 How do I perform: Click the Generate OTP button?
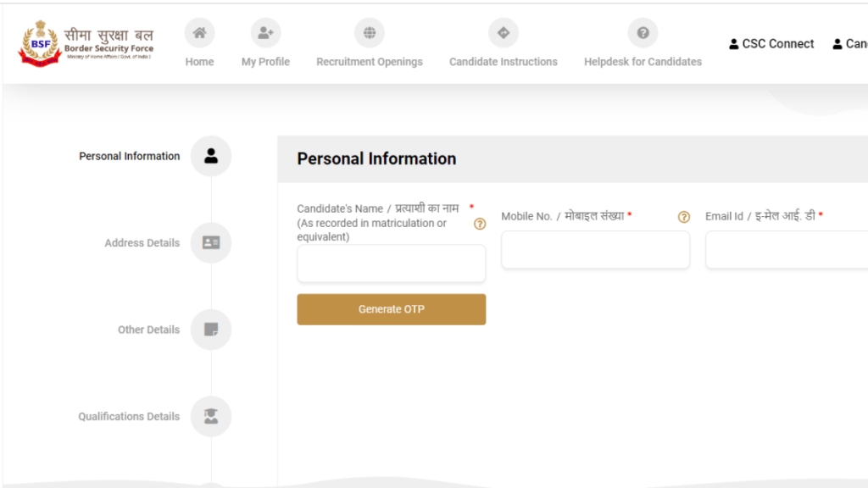point(392,309)
